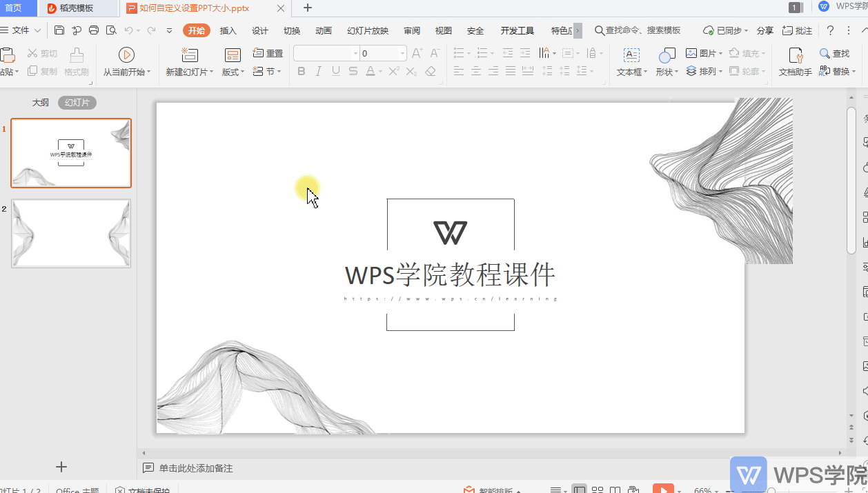Open the 替换 replace dropdown
The width and height of the screenshot is (868, 493).
click(837, 71)
